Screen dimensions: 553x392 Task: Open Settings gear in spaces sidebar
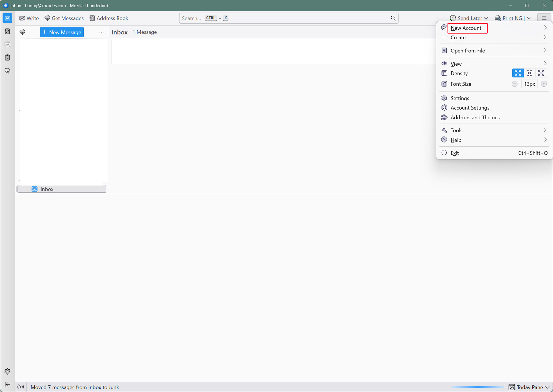[7, 371]
